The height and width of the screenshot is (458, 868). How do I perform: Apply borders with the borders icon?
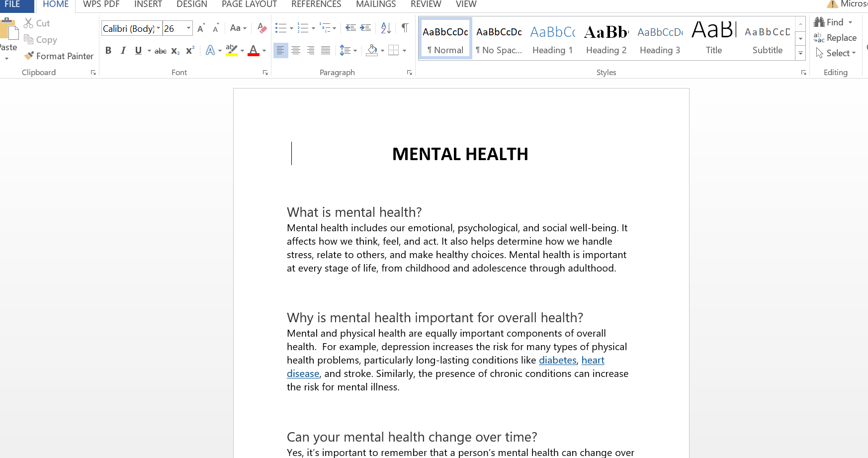(393, 50)
